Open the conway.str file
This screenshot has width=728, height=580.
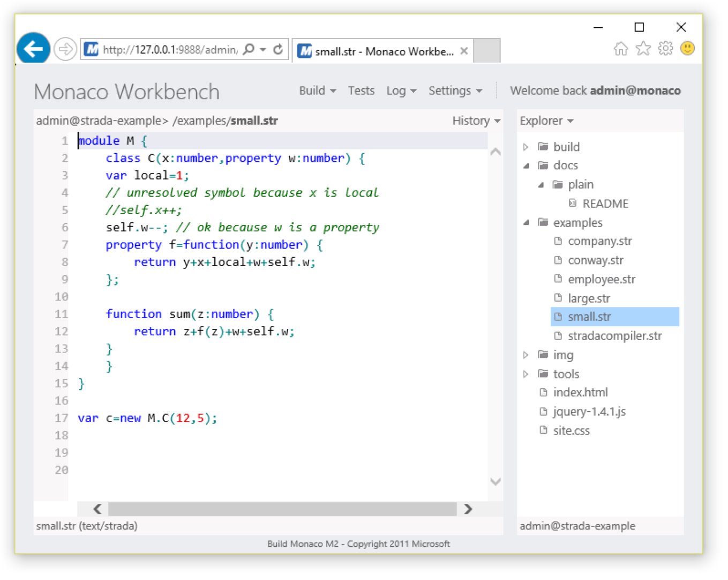click(595, 261)
